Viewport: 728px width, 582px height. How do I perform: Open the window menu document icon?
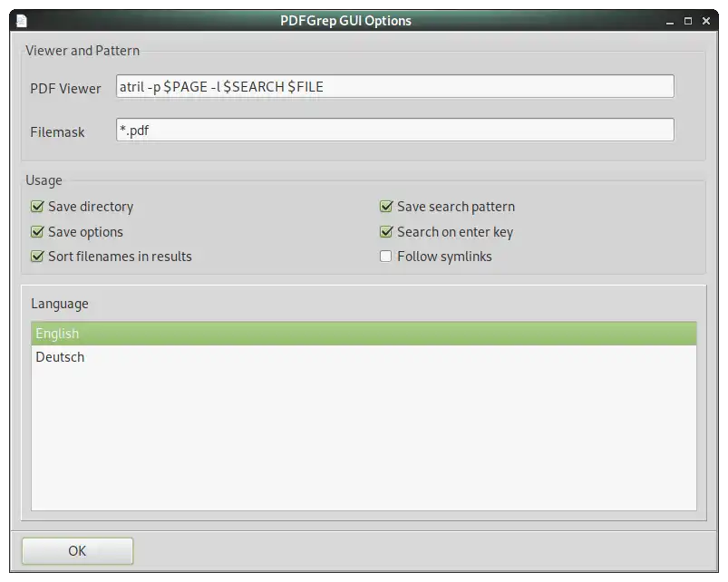tap(22, 21)
